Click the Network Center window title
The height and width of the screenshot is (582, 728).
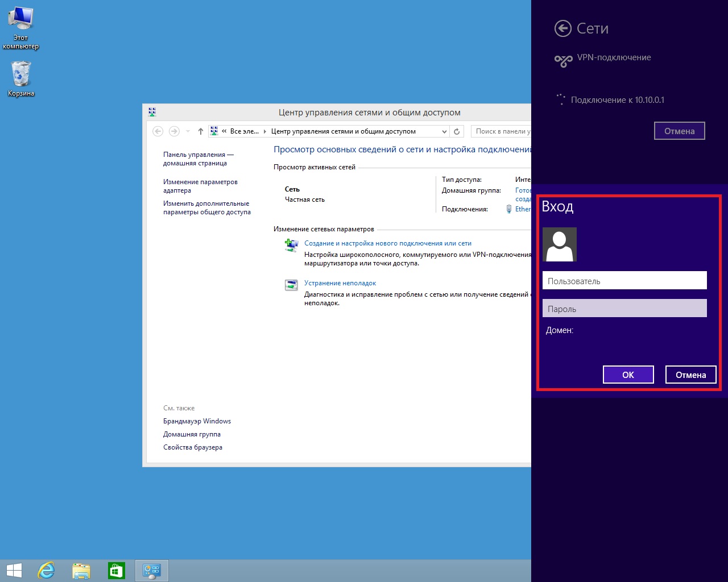pyautogui.click(x=370, y=113)
